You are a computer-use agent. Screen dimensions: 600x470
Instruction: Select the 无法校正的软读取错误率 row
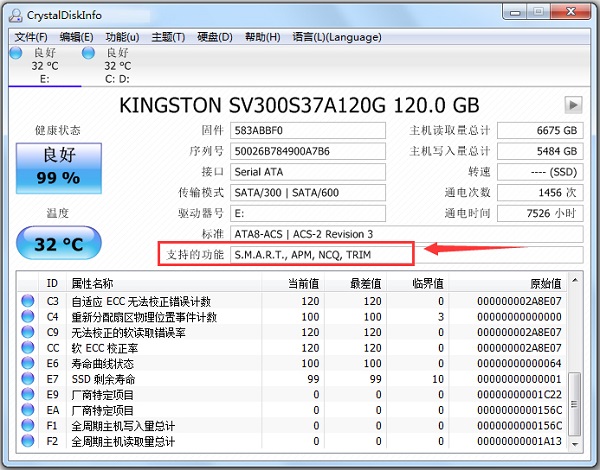[293, 332]
